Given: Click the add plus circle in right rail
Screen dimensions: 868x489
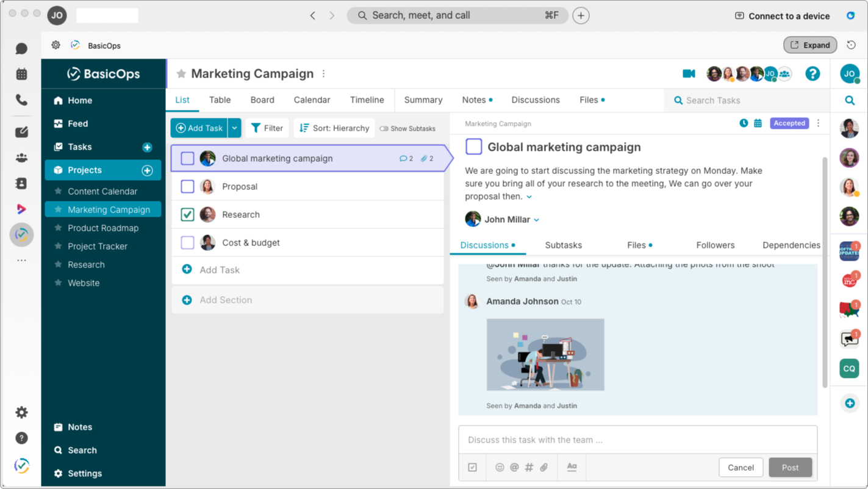Looking at the screenshot, I should click(849, 403).
